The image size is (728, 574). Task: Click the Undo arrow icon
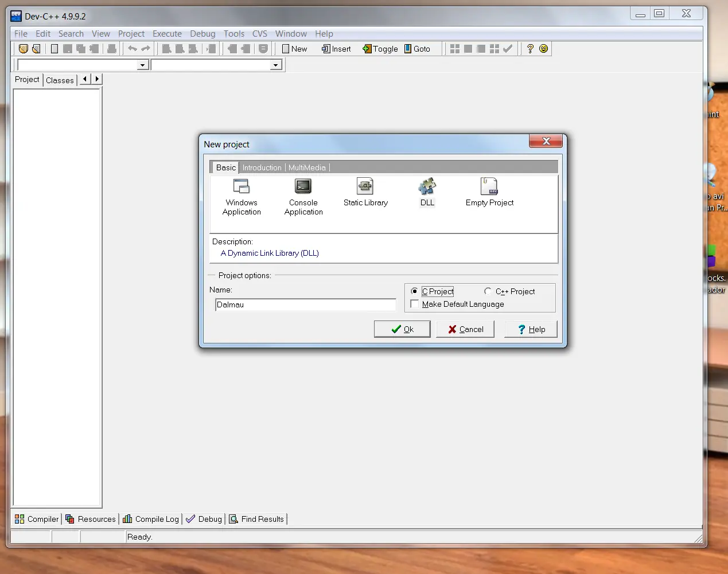133,49
